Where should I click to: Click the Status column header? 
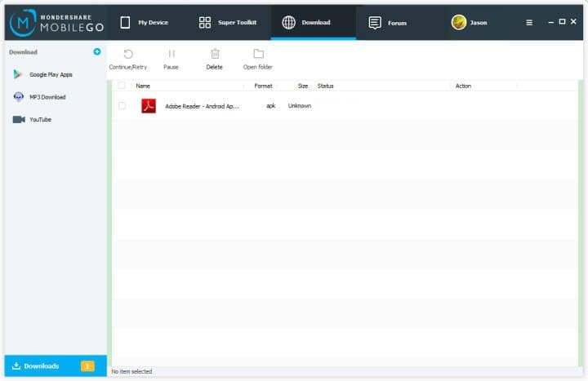[325, 86]
